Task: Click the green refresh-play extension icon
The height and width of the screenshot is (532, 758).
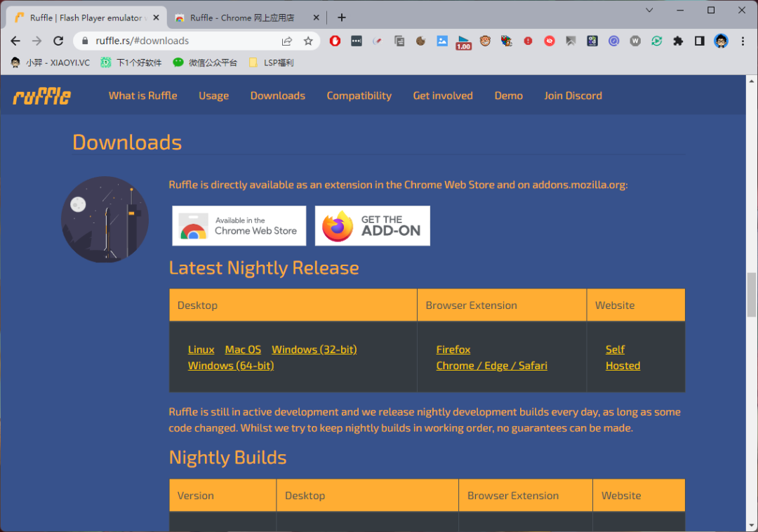Action: click(656, 41)
